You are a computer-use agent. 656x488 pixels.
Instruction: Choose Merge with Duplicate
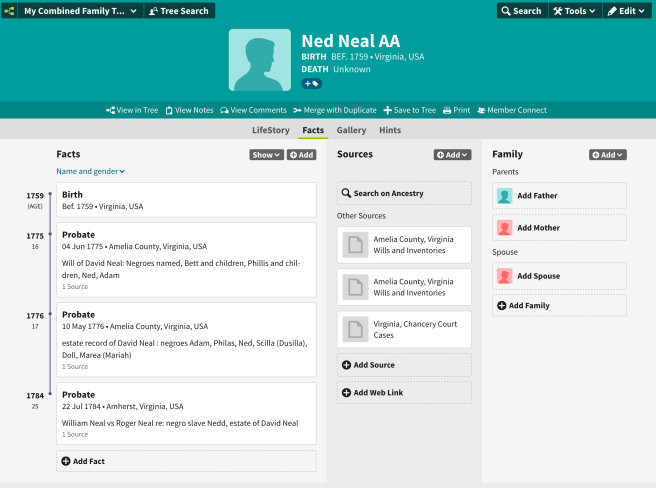click(x=335, y=110)
